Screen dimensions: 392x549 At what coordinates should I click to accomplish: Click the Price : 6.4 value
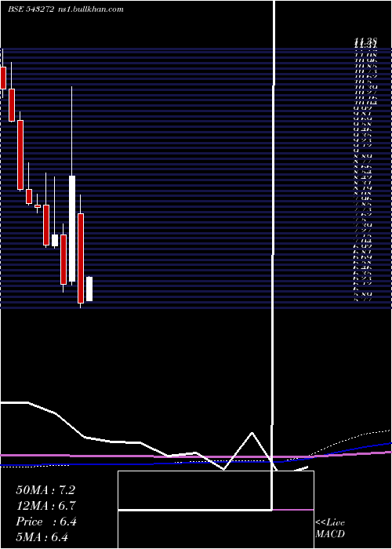coord(46,522)
